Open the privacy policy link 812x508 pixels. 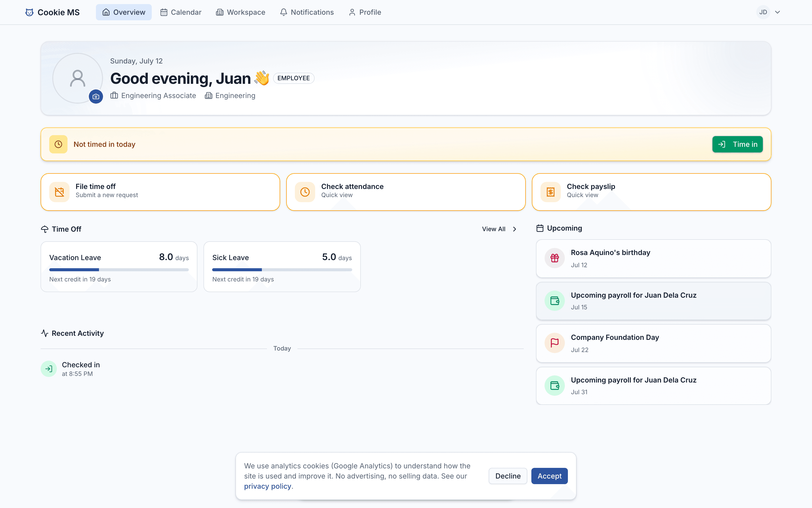click(267, 486)
